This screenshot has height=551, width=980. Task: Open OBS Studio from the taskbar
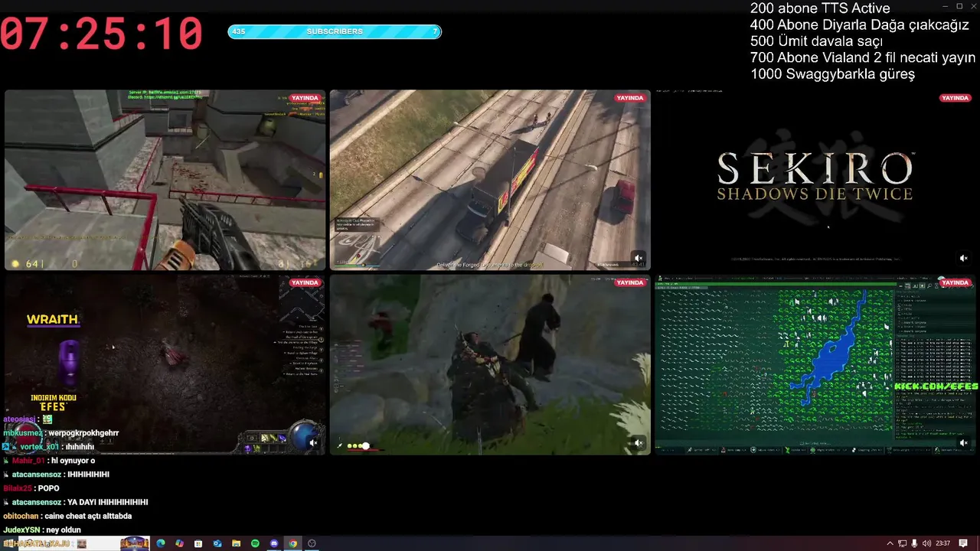point(312,543)
